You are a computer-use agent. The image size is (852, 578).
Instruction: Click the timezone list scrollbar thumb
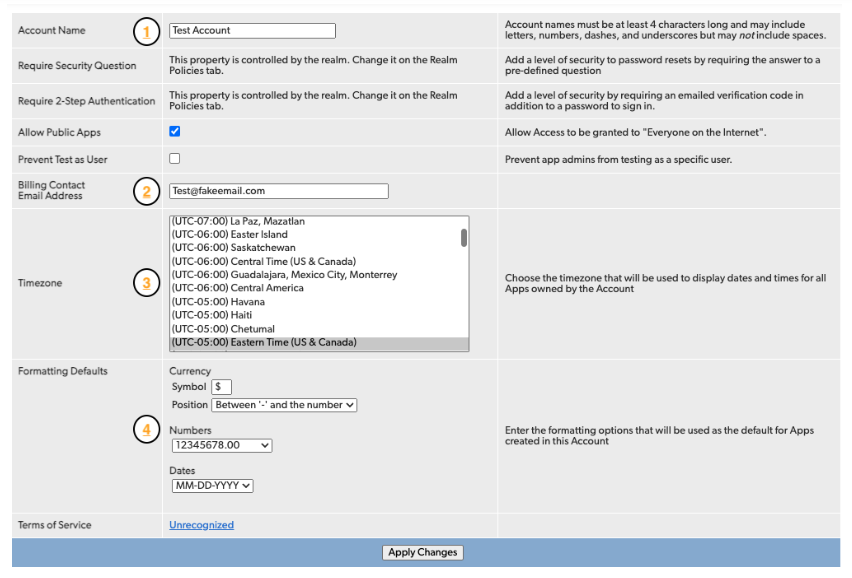(x=463, y=237)
